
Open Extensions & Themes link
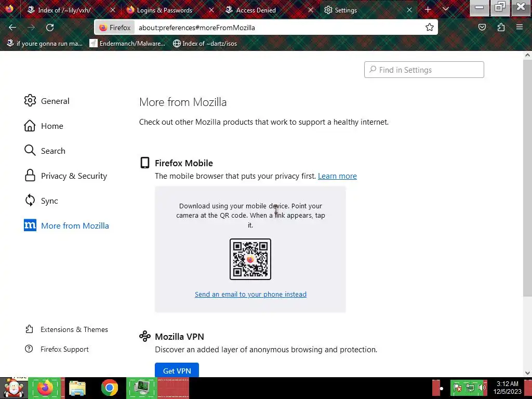[66, 329]
